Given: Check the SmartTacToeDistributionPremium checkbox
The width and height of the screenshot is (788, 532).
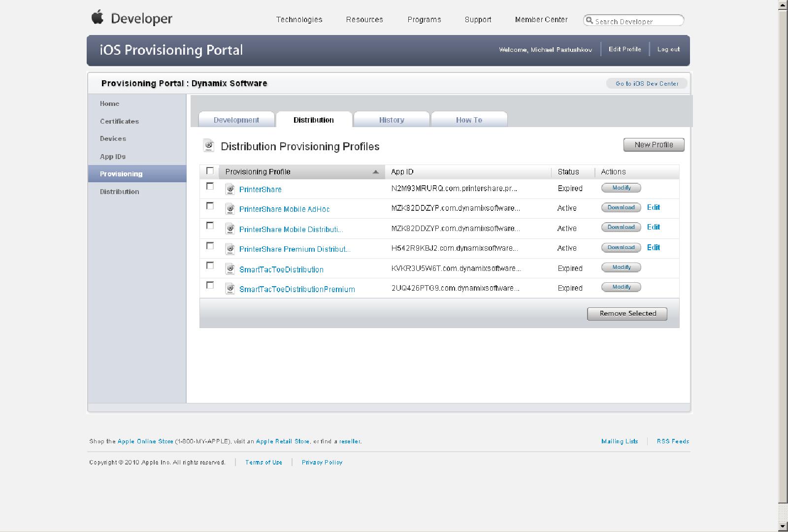Looking at the screenshot, I should click(210, 285).
